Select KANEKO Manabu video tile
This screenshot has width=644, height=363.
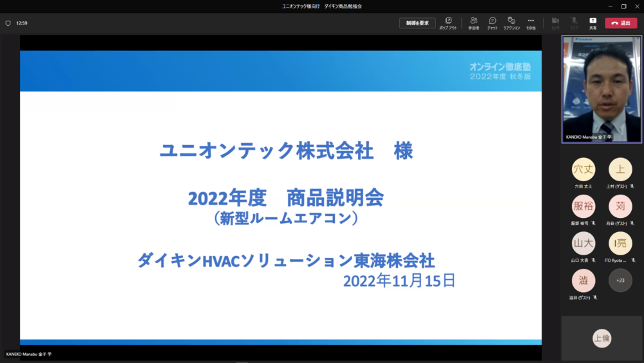[x=601, y=89]
